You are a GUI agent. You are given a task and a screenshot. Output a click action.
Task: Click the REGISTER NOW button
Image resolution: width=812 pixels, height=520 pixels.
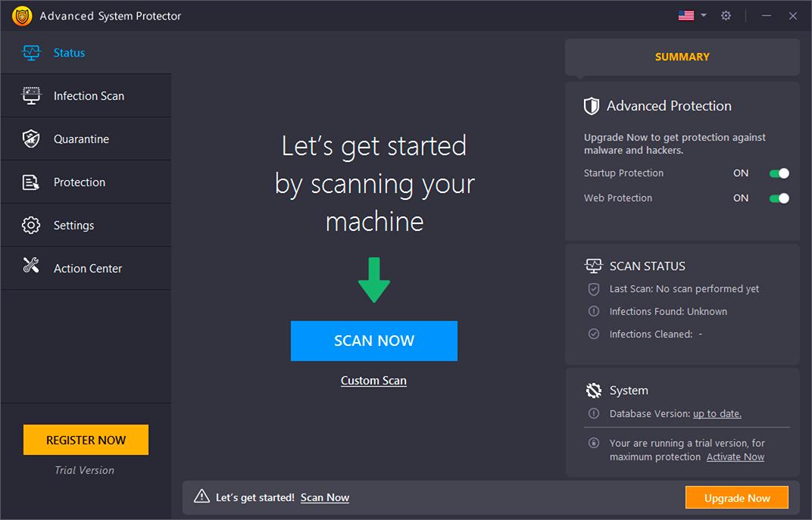86,440
